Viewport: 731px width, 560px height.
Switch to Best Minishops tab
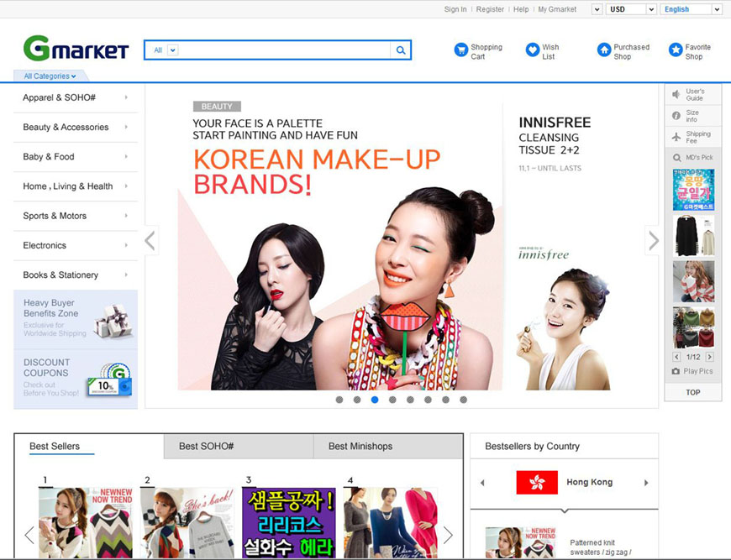(x=388, y=447)
